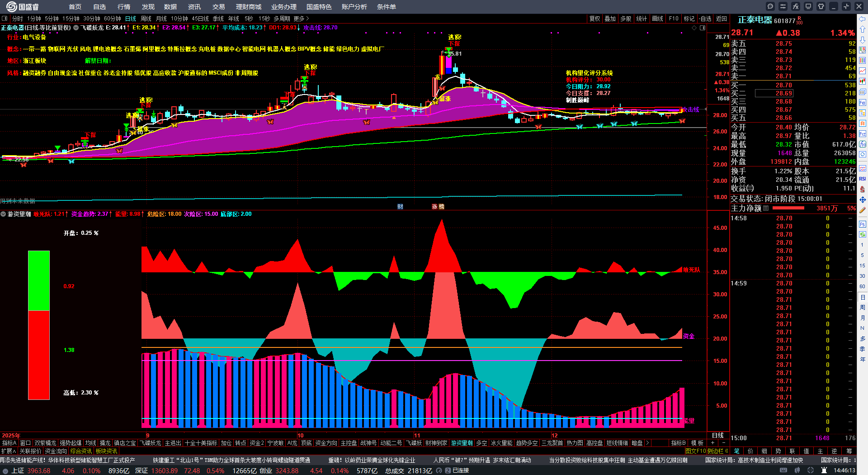This screenshot has height=475, width=868.
Task: Click the 返回 back button
Action: [x=722, y=19]
